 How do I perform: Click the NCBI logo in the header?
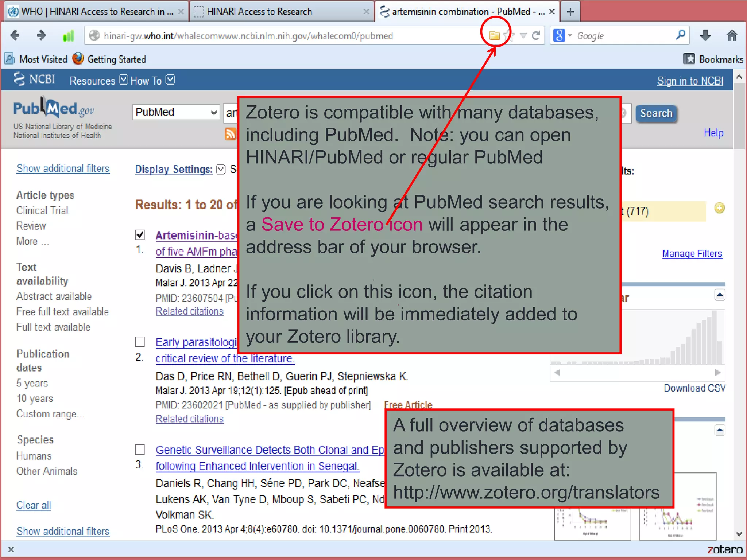(34, 79)
